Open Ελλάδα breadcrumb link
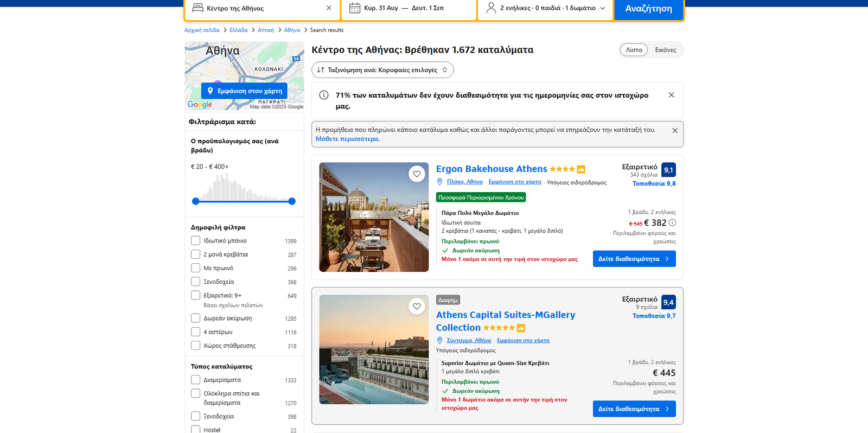Viewport: 868px width, 433px height. (239, 30)
